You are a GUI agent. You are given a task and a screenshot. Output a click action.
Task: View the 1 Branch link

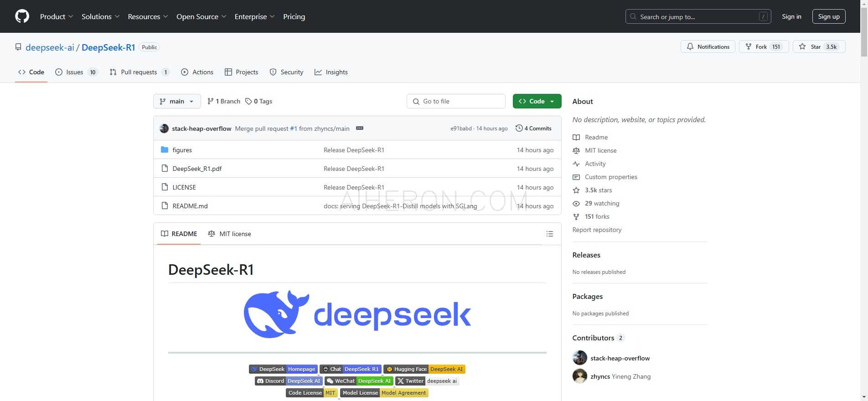click(x=223, y=101)
